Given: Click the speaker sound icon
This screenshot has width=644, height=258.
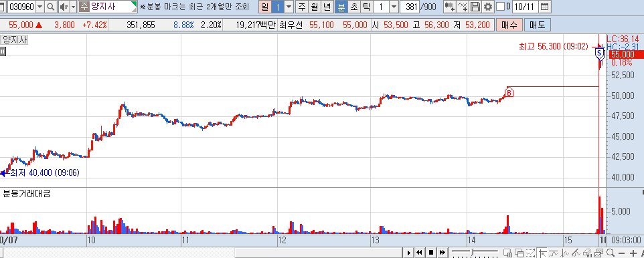Looking at the screenshot, I should pos(64,7).
